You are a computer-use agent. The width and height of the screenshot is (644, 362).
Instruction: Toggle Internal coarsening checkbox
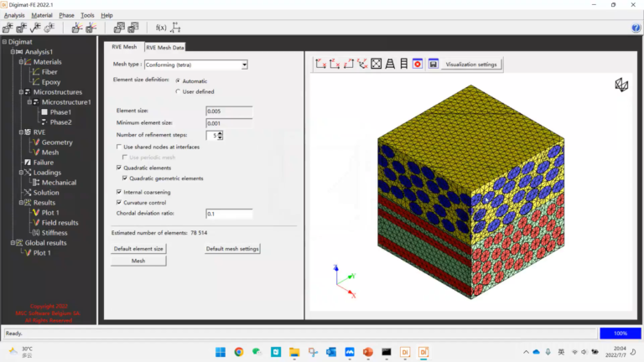pos(119,192)
